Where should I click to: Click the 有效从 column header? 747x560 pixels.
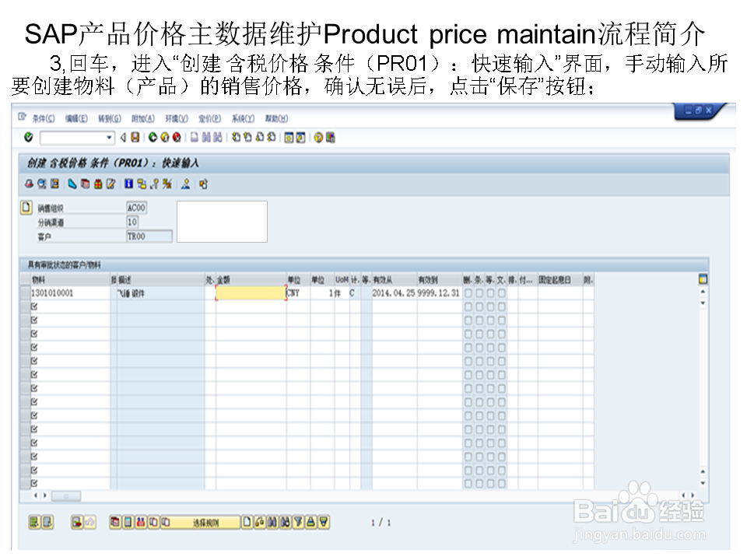click(395, 280)
